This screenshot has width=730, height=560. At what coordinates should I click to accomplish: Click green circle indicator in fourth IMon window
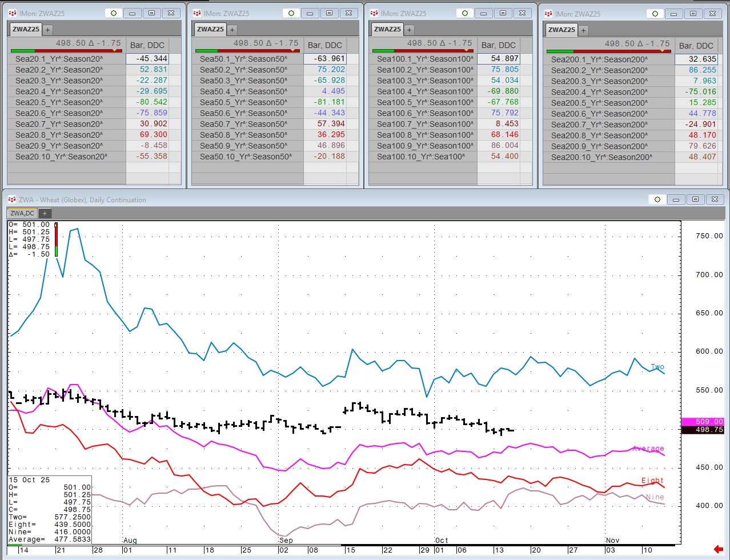coord(655,14)
